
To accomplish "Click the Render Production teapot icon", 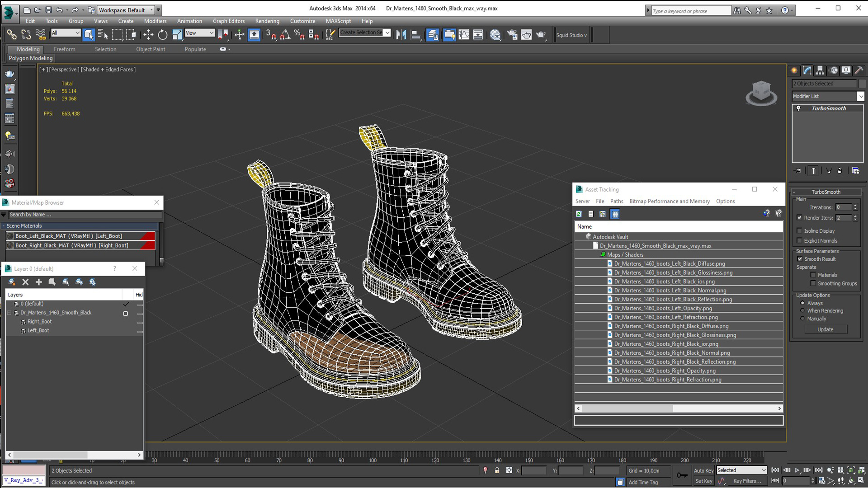I will point(541,35).
